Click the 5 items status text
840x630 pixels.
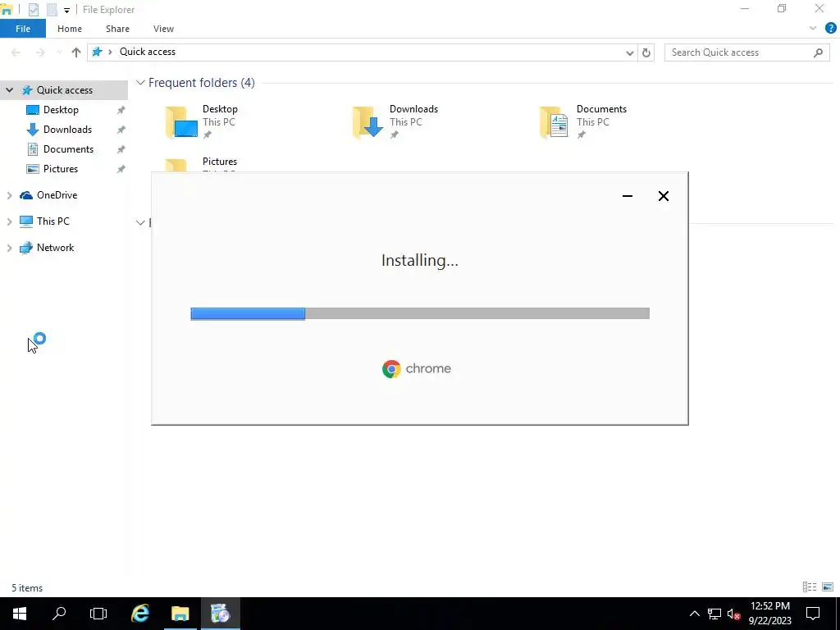coord(27,587)
